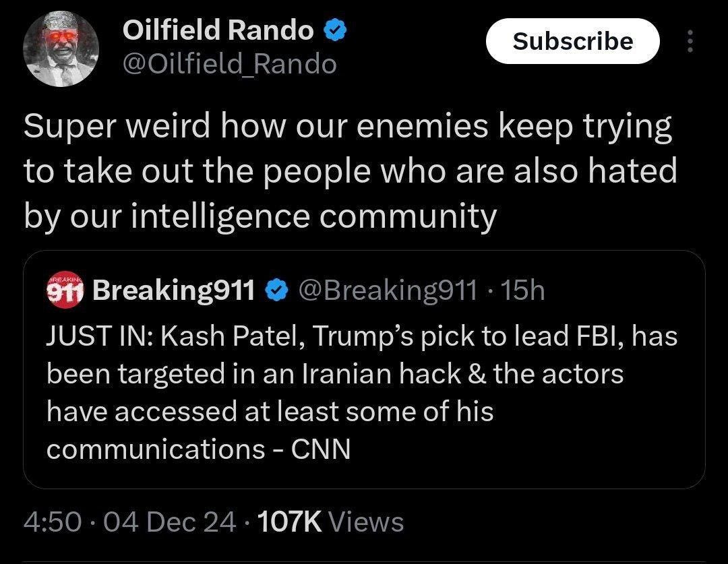Open Oilfield Rando profile picture
Viewport: 728px width, 564px height.
coord(61,49)
